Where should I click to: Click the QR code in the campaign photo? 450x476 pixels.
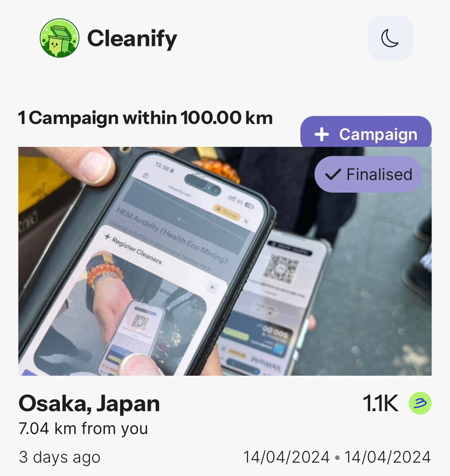click(280, 268)
